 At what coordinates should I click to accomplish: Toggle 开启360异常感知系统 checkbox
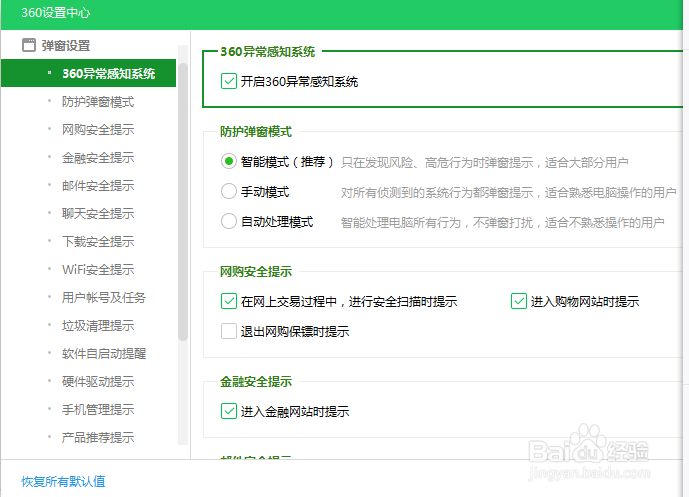coord(228,81)
